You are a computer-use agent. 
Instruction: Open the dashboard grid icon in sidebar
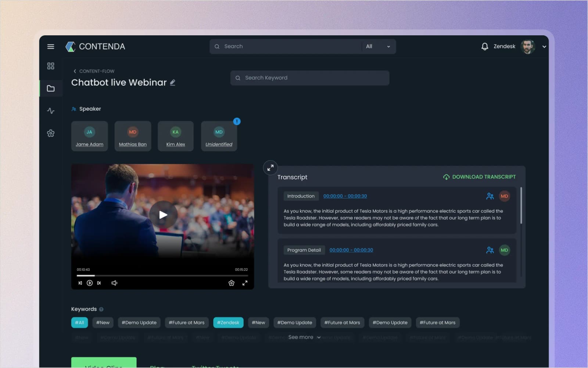[51, 66]
